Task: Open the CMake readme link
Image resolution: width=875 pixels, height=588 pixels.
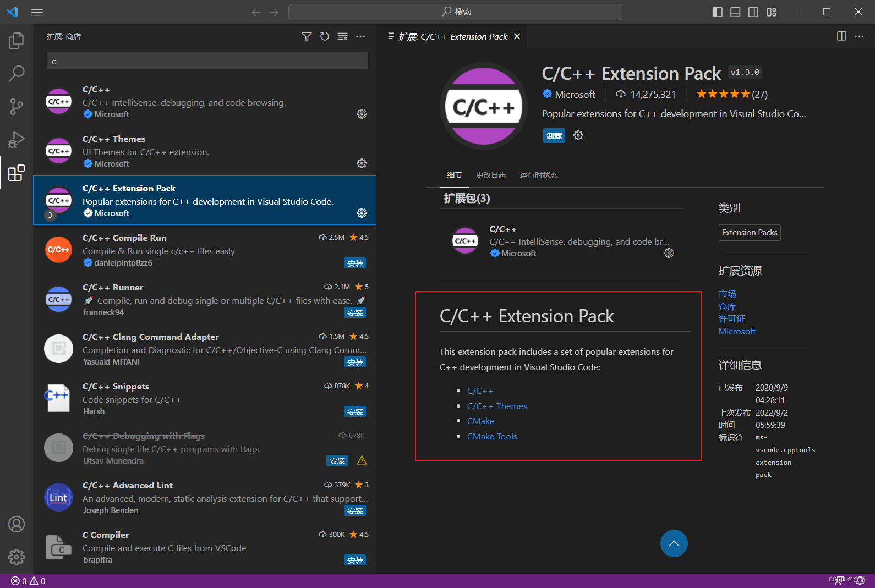Action: (x=480, y=421)
